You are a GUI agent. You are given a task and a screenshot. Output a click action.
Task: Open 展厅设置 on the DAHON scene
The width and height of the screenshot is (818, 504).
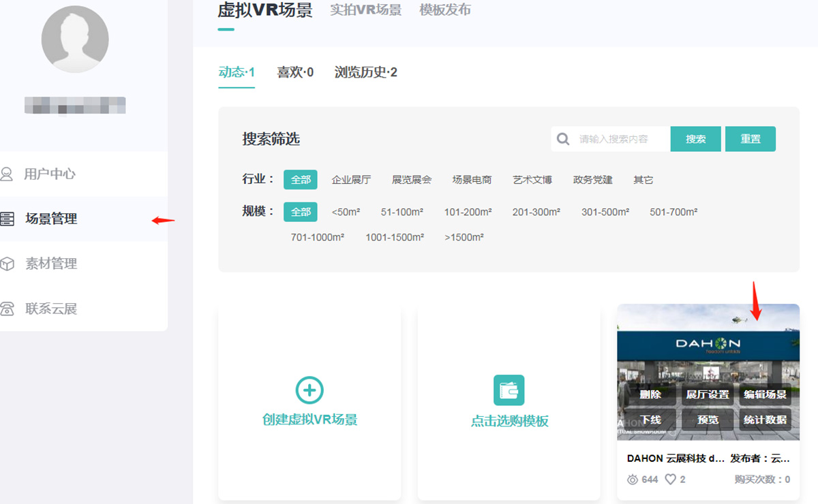(x=707, y=394)
